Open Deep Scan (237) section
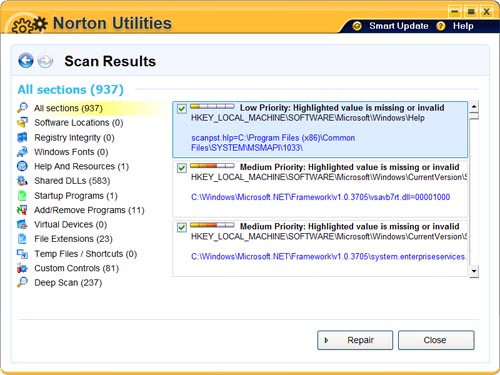 click(68, 282)
